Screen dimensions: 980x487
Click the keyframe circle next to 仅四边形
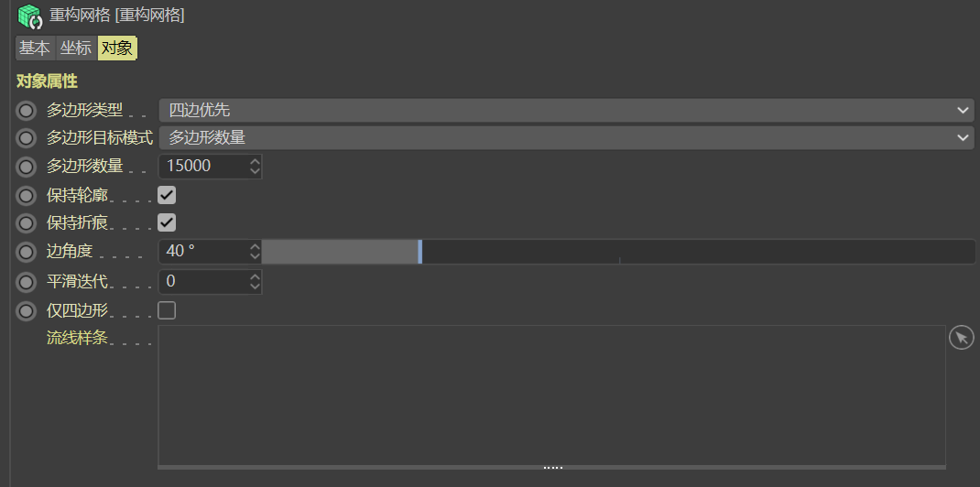click(26, 311)
